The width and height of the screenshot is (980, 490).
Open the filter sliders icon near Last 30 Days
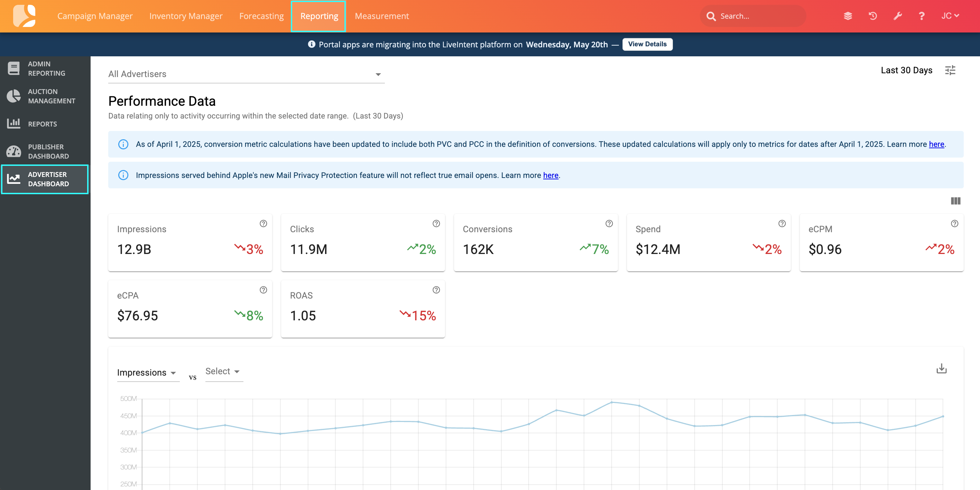[x=950, y=70]
